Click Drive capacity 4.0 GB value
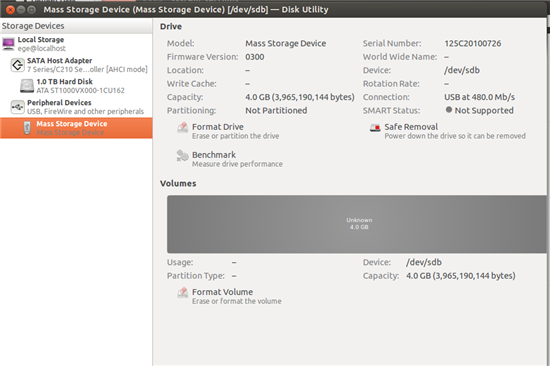The width and height of the screenshot is (550, 366). tap(300, 97)
